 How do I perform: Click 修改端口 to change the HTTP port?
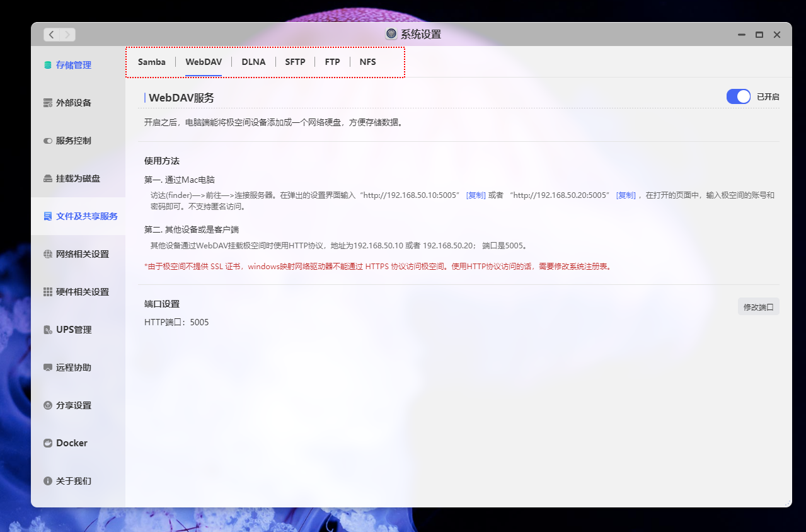(758, 306)
